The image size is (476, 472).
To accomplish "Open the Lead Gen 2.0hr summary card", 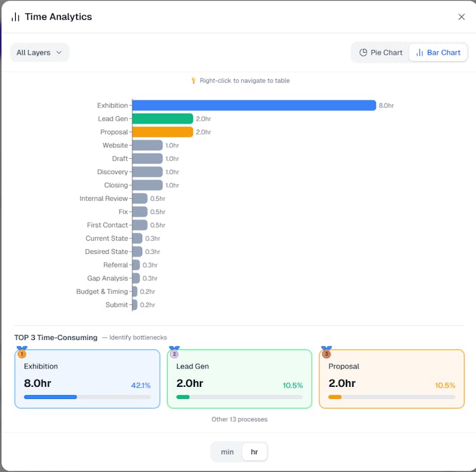I will tap(239, 378).
